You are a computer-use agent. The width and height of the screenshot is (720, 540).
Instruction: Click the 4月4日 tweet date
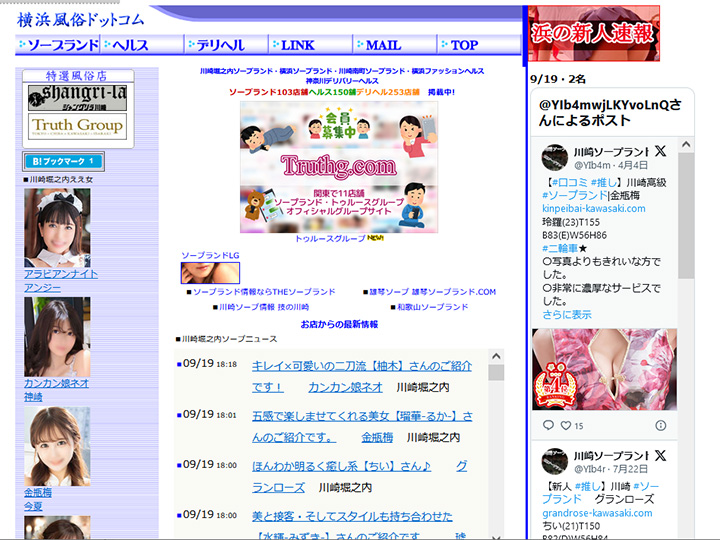tap(633, 165)
